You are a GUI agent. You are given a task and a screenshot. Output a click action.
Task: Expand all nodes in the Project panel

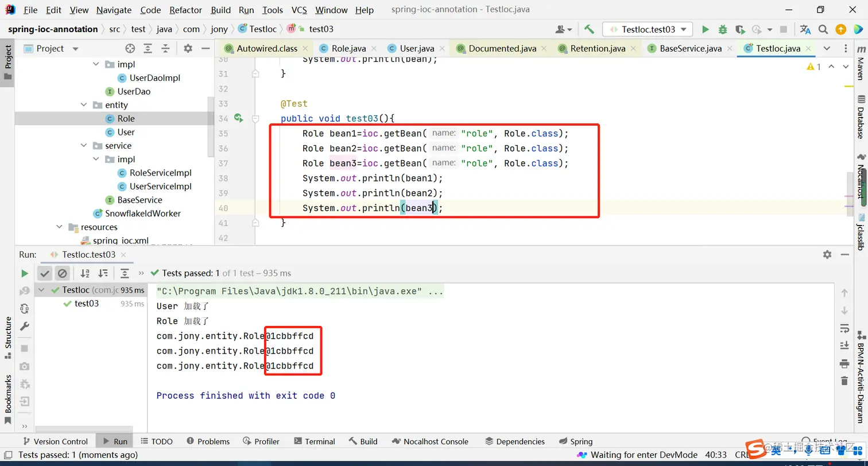148,49
